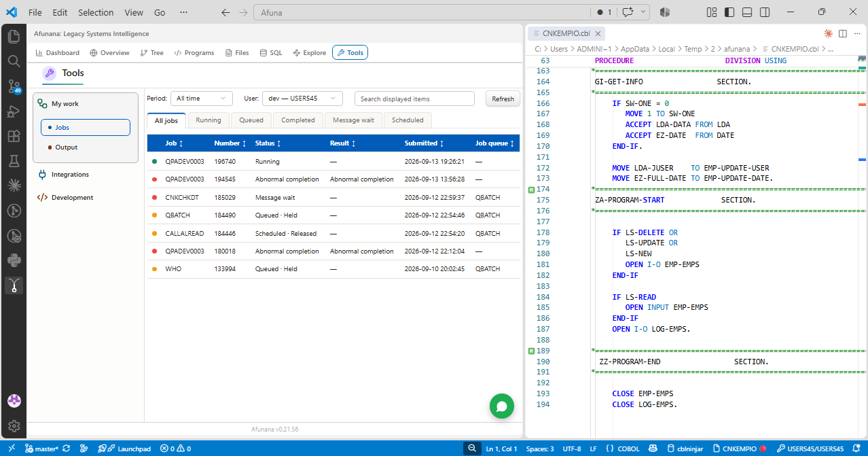Click the Refresh button

[x=503, y=99]
